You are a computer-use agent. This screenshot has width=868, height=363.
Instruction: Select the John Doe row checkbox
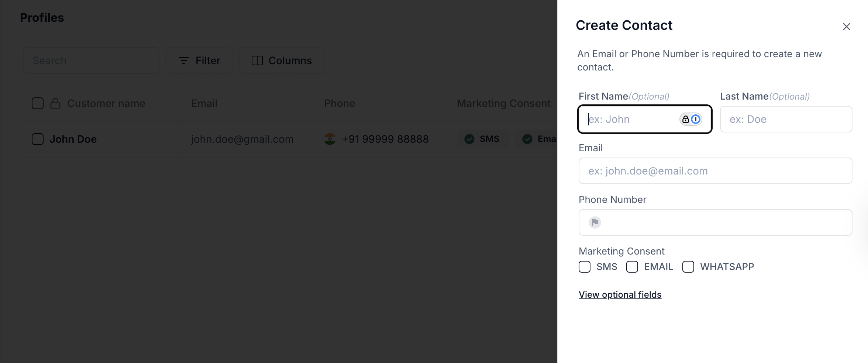click(x=38, y=139)
